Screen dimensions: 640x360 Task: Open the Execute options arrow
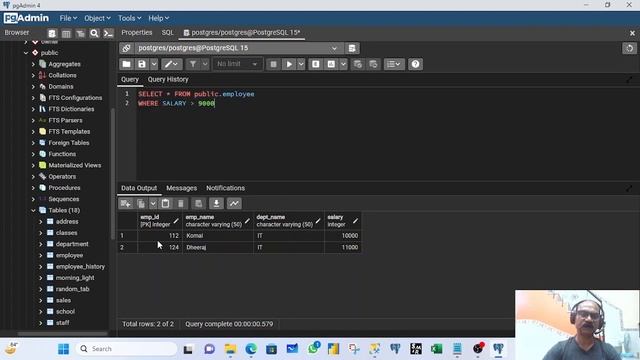301,64
